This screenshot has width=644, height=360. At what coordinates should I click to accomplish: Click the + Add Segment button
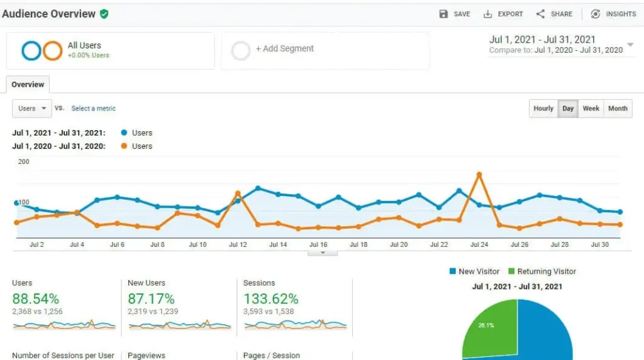coord(284,49)
